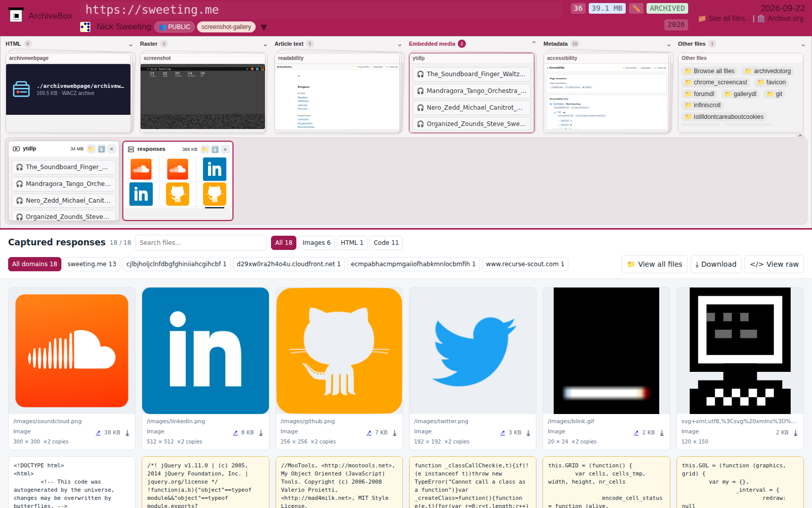Download linkedin.png using its download arrow
812x508 pixels.
(261, 433)
